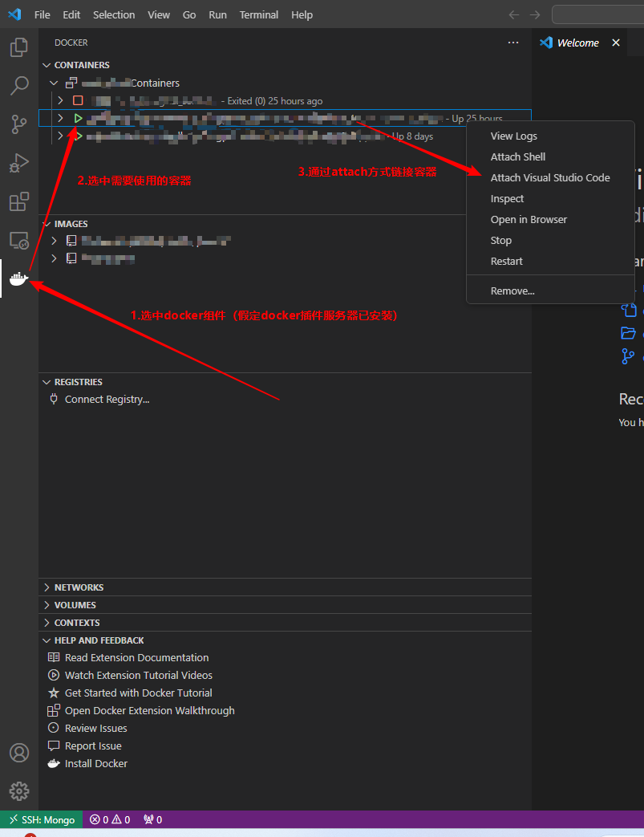Image resolution: width=644 pixels, height=837 pixels.
Task: Expand the VOLUMES section
Action: click(x=47, y=605)
